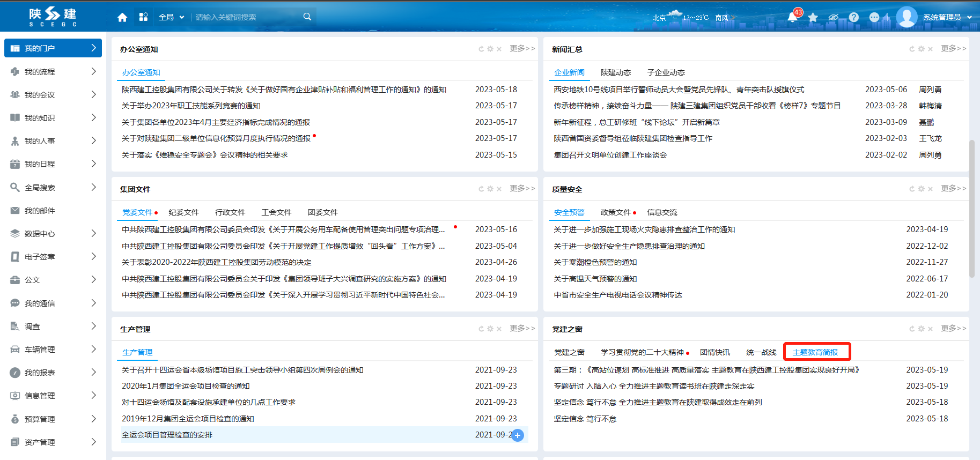The height and width of the screenshot is (460, 980).
Task: Click the favorites star icon in header
Action: click(x=813, y=18)
